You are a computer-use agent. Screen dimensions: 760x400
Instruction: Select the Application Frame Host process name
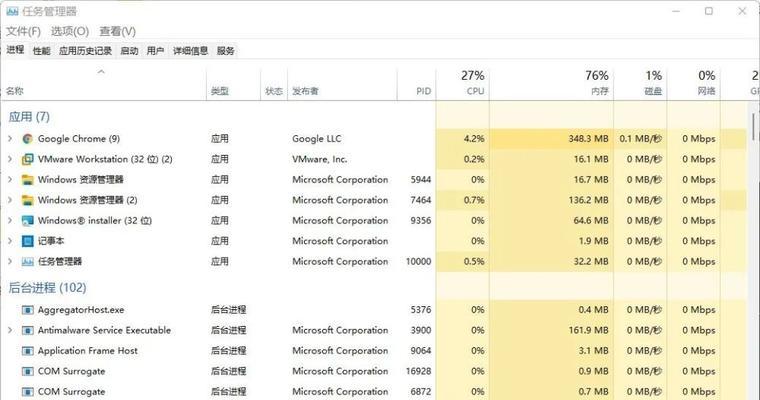(x=88, y=351)
